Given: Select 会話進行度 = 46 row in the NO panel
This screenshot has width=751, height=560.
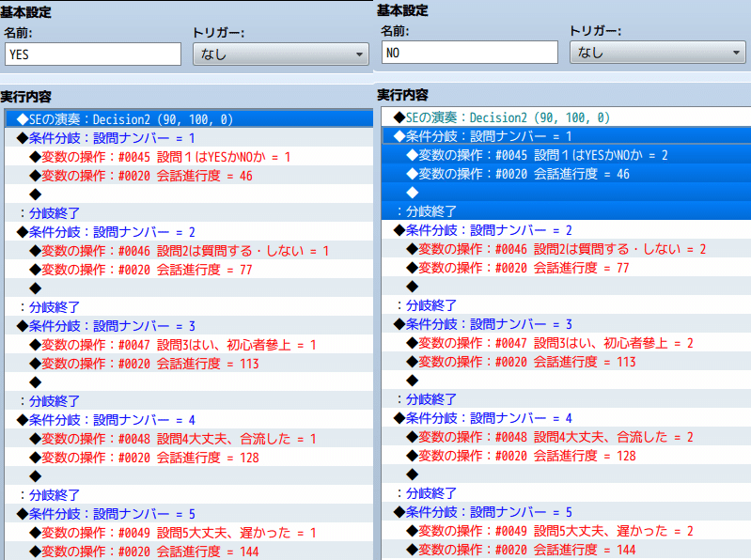Looking at the screenshot, I should click(566, 174).
